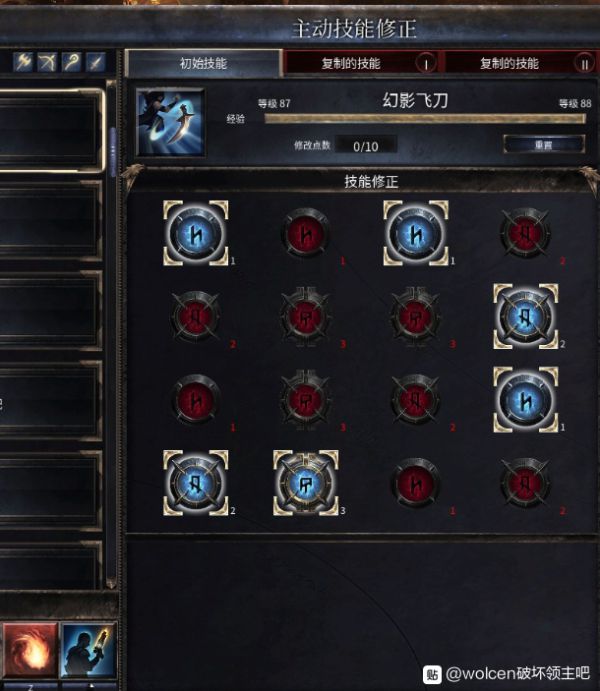Select the axe weapon filter icon
This screenshot has height=691, width=600.
23,62
